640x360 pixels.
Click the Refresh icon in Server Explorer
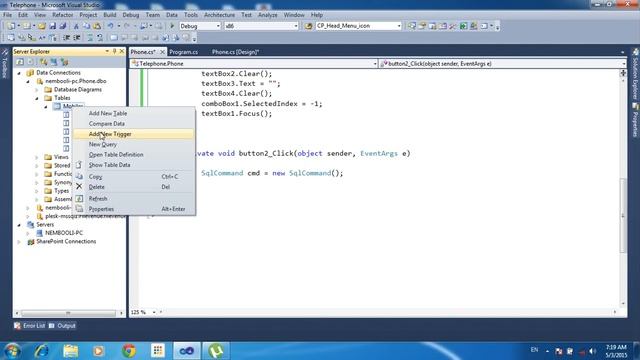20,62
